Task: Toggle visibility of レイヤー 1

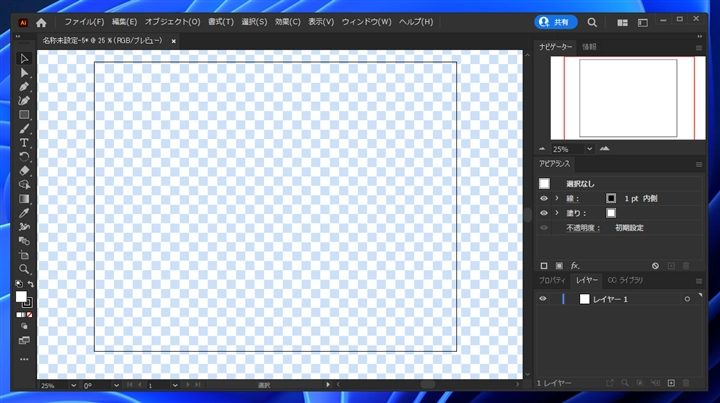Action: click(543, 299)
